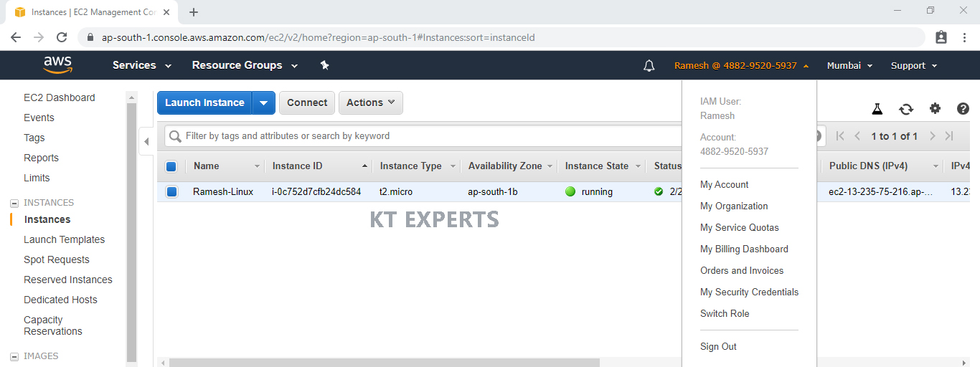Screen dimensions: 980x367
Task: Click the green status check icon
Action: [x=659, y=191]
